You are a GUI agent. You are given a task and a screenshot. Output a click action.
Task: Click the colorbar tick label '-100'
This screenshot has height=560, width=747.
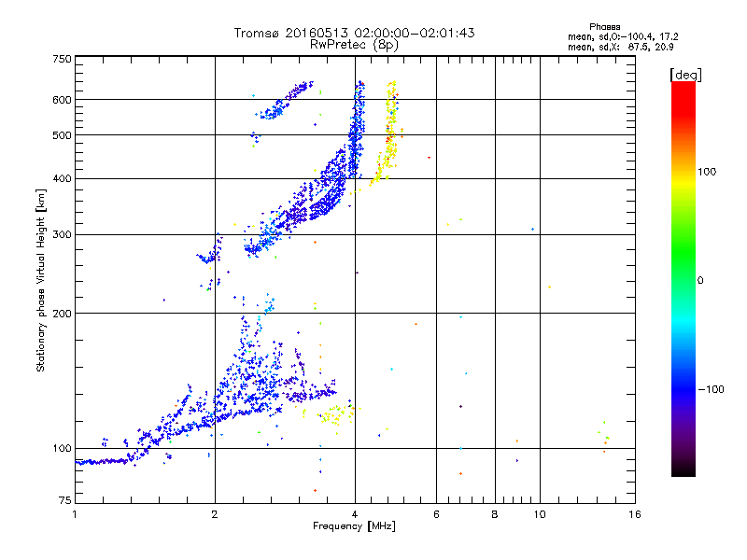[x=711, y=389]
